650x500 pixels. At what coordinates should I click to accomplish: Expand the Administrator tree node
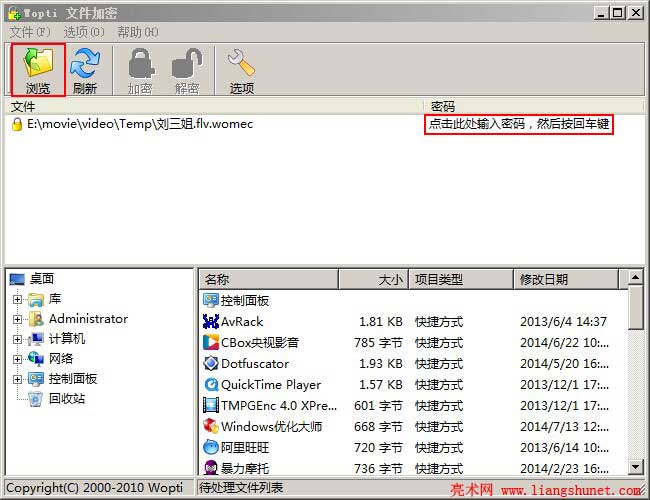click(x=17, y=319)
